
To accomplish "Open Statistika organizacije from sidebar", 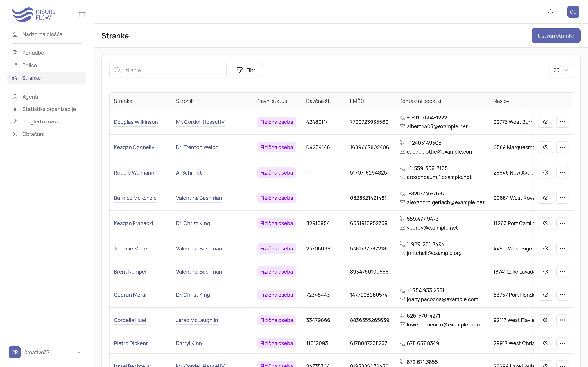I will (49, 109).
